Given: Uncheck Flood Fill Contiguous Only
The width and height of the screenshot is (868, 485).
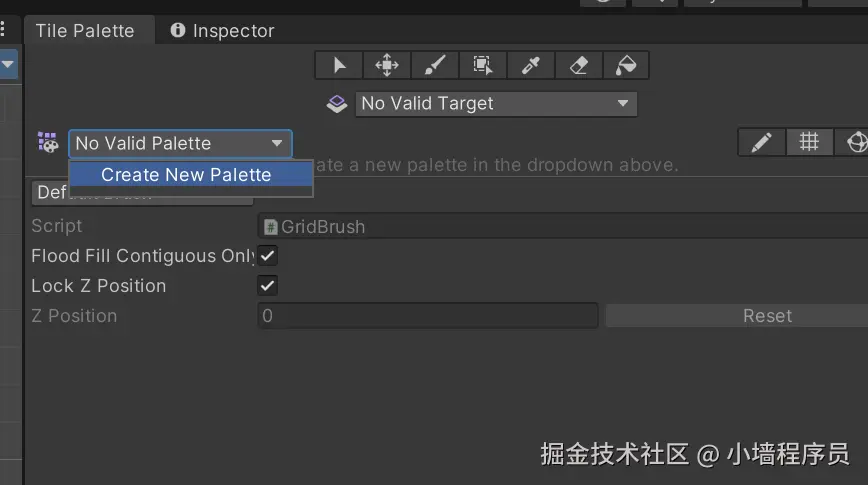Looking at the screenshot, I should click(268, 256).
